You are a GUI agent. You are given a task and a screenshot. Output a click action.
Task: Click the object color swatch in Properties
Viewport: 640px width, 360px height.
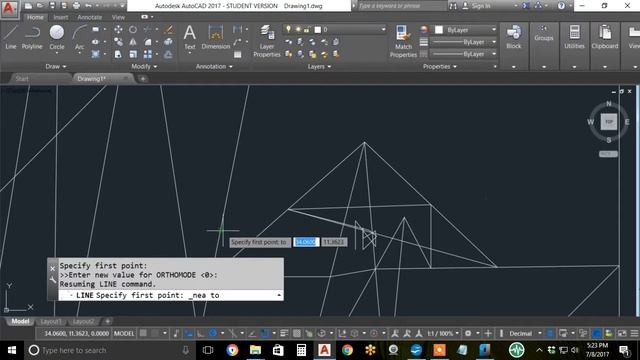[x=439, y=30]
